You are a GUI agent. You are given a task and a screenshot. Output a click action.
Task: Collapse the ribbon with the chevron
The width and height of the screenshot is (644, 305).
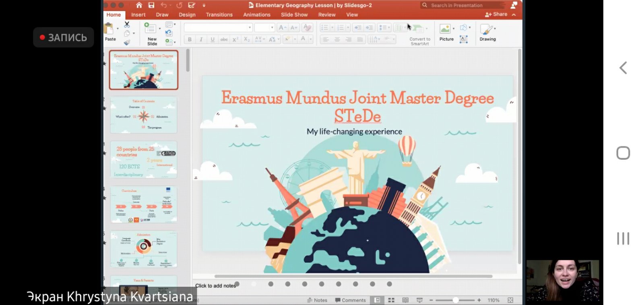pos(514,14)
